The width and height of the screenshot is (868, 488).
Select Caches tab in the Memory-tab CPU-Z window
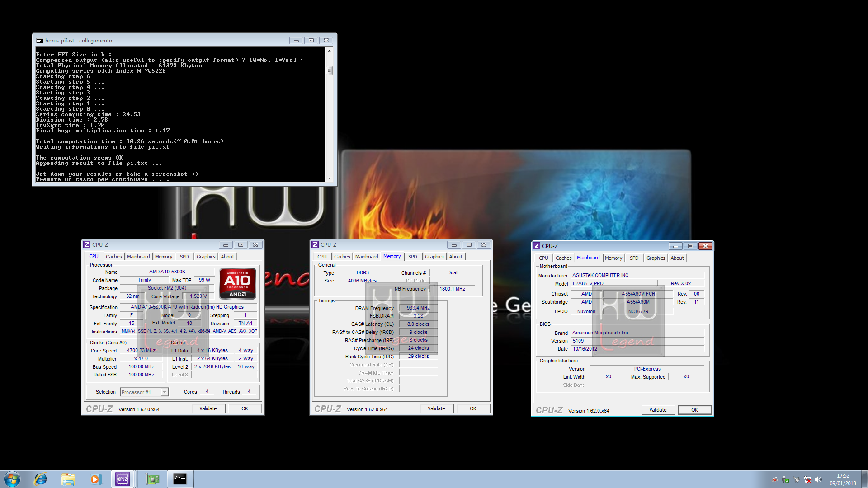click(342, 257)
